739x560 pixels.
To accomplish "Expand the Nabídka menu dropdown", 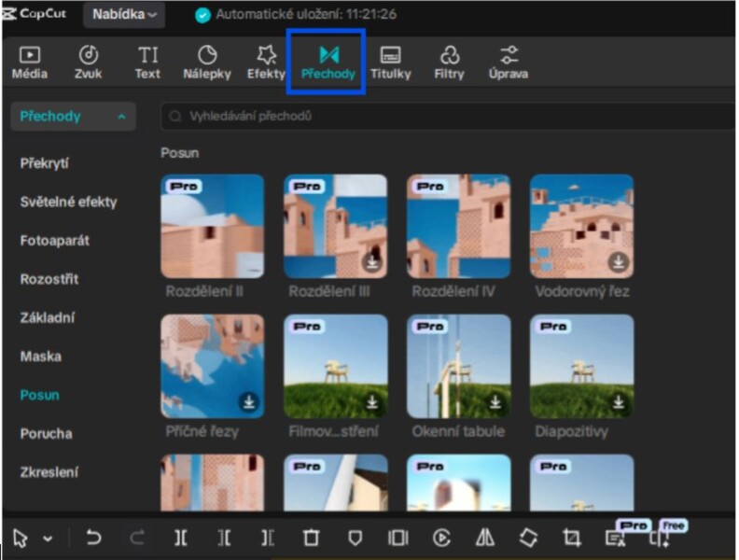I will pos(125,14).
